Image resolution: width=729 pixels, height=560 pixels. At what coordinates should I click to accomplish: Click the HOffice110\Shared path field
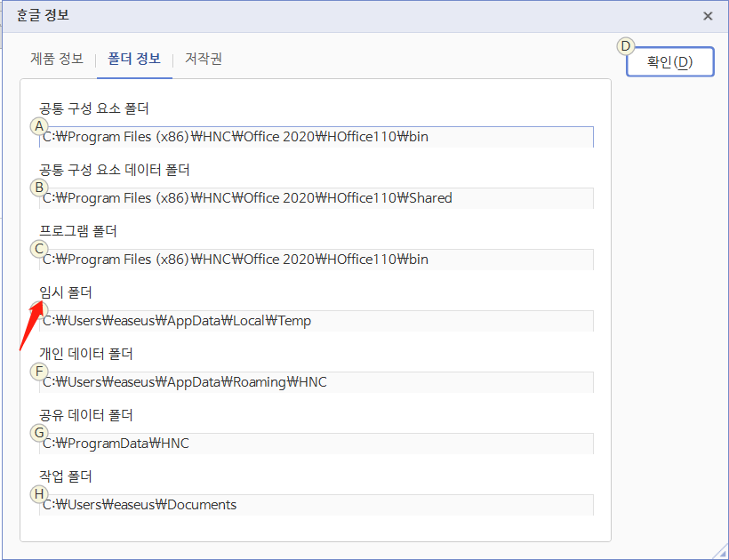pyautogui.click(x=316, y=198)
